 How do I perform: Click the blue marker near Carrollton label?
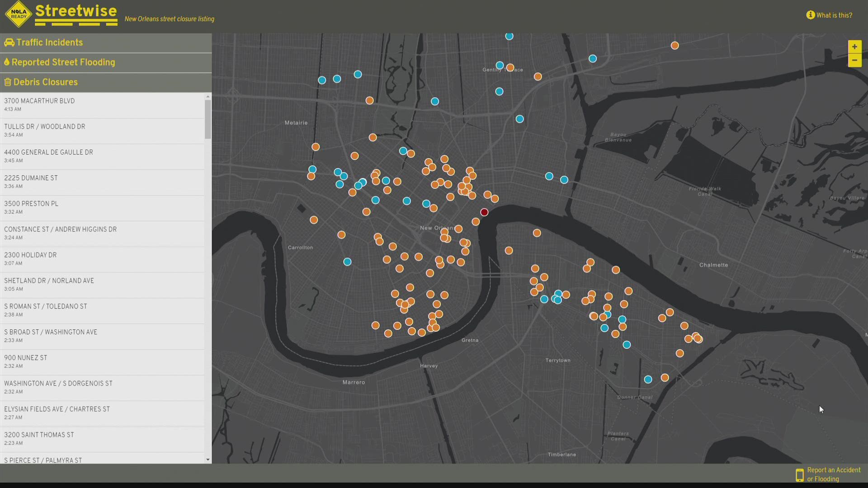click(x=347, y=262)
